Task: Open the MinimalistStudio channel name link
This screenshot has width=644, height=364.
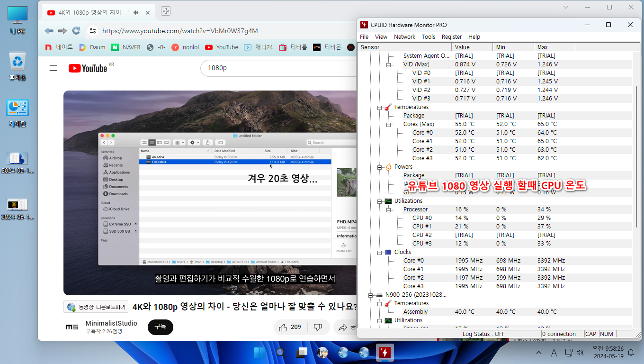Action: click(111, 323)
